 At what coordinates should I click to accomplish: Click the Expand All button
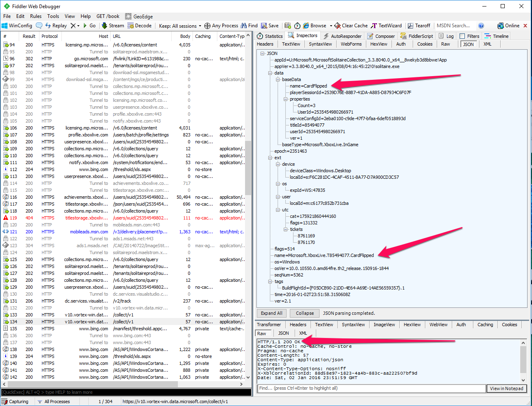[271, 313]
